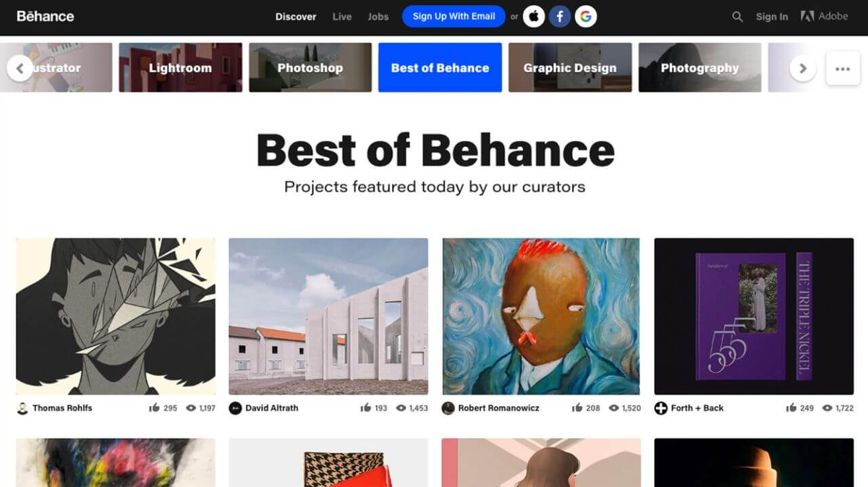This screenshot has height=487, width=868.
Task: Sign up with the Apple icon
Action: click(534, 16)
